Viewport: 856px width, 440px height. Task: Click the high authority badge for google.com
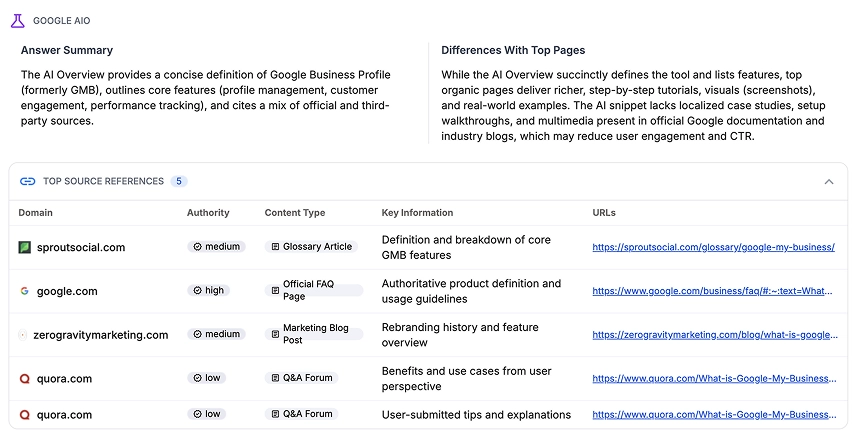click(x=208, y=291)
